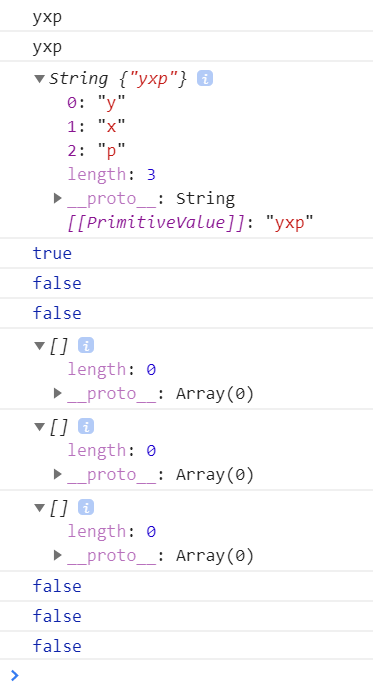Viewport: 373px width, 694px height.
Task: Expand __proto__: String entry
Action: click(x=58, y=198)
